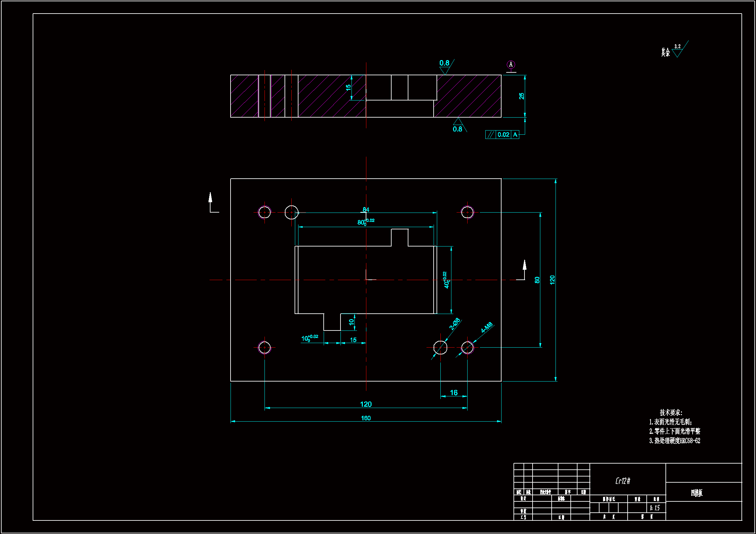This screenshot has width=756, height=534.
Task: Click the HRC58-62 heat treatment note line
Action: [675, 441]
